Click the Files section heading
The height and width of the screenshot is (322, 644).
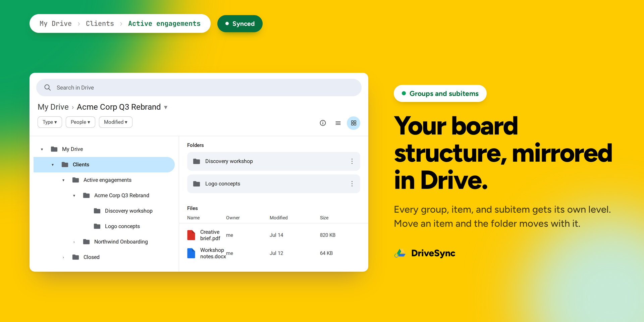[x=193, y=208]
